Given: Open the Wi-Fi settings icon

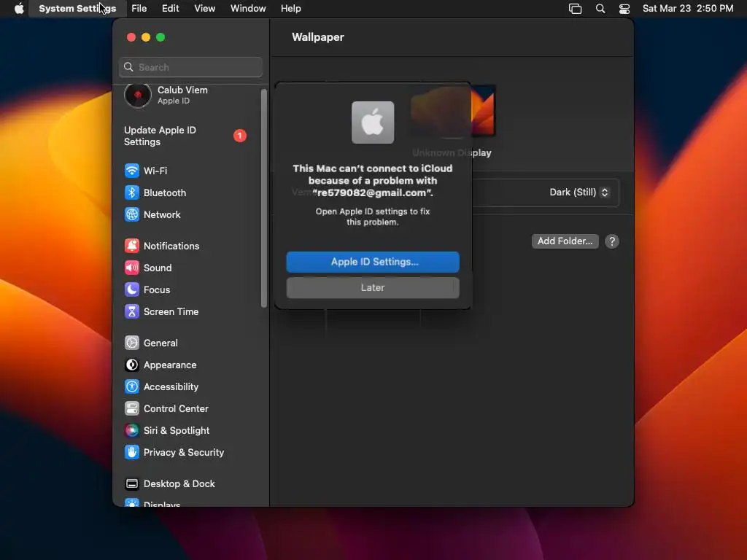Looking at the screenshot, I should (x=132, y=171).
